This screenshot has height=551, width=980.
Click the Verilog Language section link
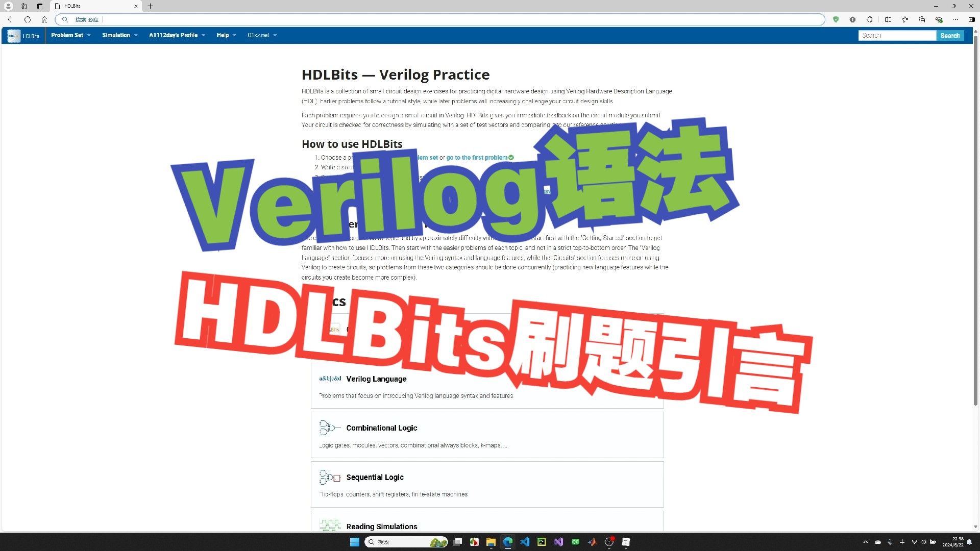[x=376, y=378]
